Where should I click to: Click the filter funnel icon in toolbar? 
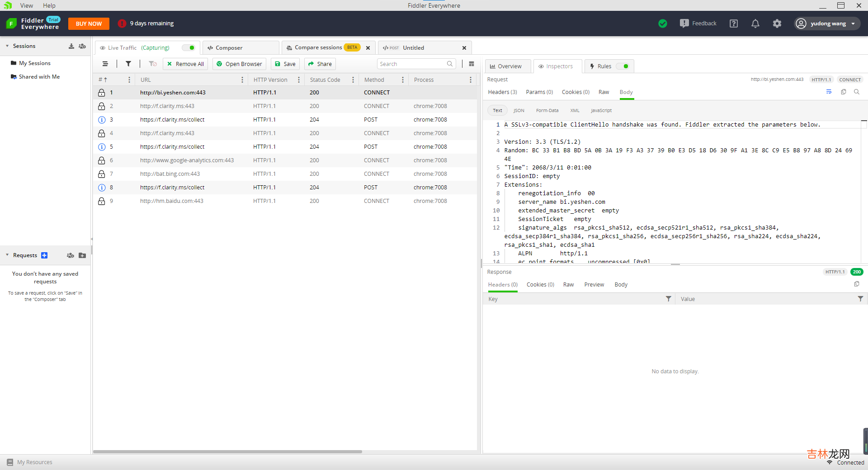click(128, 64)
